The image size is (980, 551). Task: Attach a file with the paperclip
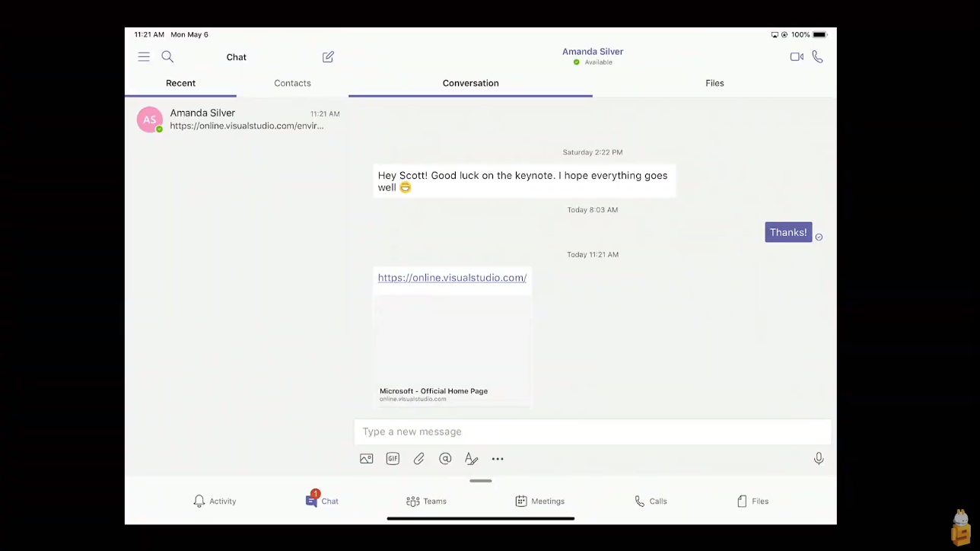tap(418, 459)
